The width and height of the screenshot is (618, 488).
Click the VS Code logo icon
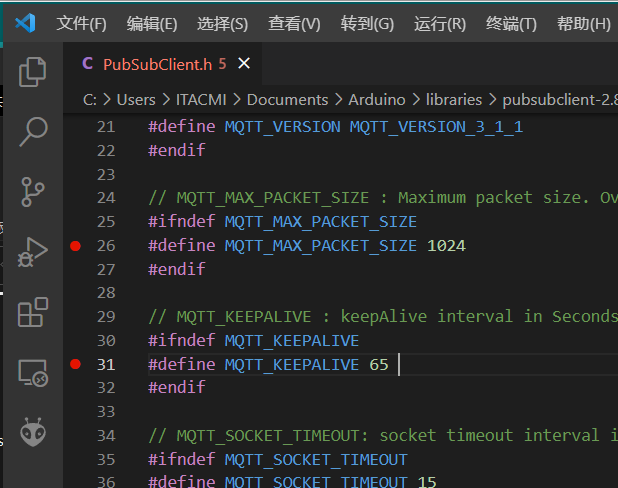point(25,23)
